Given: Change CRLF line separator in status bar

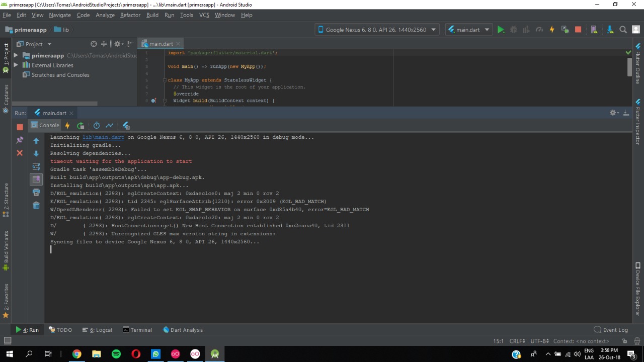Looking at the screenshot, I should (x=517, y=341).
